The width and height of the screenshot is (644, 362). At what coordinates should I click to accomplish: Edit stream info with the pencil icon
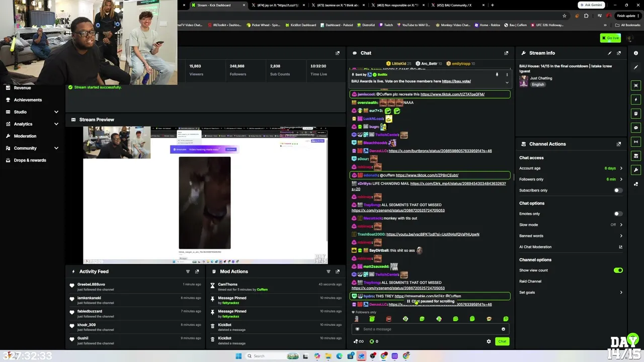pyautogui.click(x=610, y=53)
